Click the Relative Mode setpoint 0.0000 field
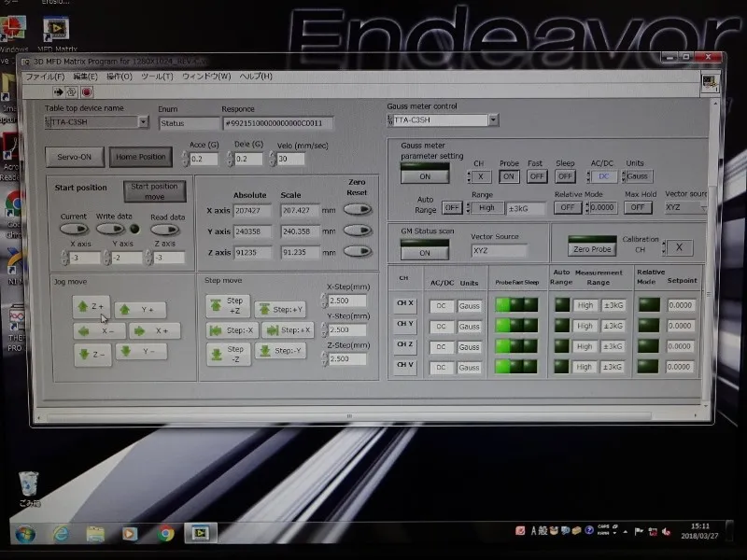 pos(601,207)
